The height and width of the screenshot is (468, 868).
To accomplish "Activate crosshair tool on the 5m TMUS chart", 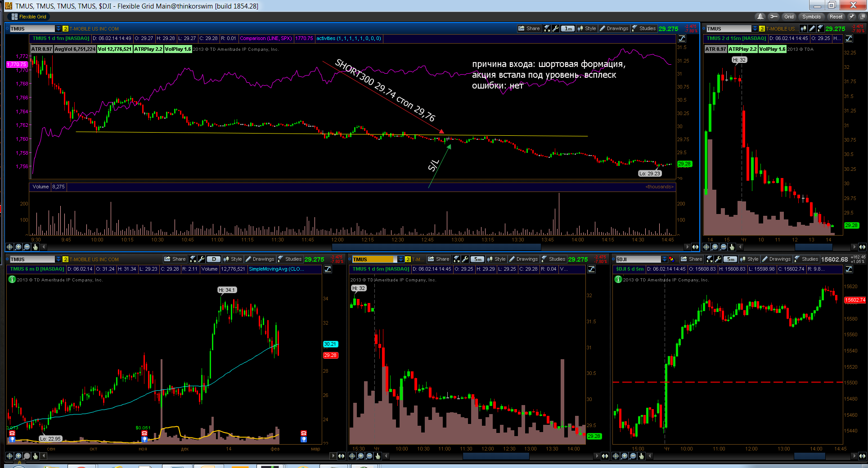I will tap(352, 456).
